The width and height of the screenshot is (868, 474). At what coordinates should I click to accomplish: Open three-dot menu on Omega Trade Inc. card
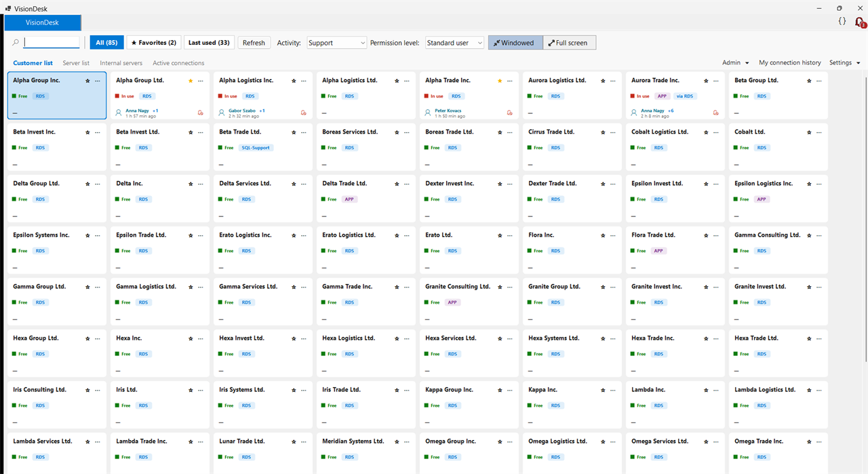tap(819, 441)
